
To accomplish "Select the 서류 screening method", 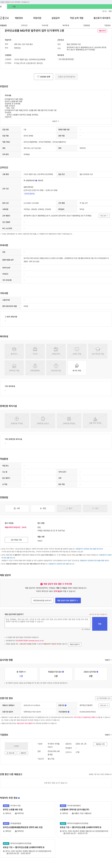I will [17, 508].
